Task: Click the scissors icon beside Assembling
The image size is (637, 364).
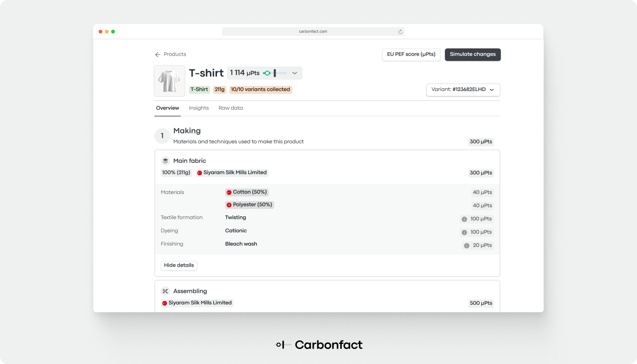Action: tap(165, 291)
